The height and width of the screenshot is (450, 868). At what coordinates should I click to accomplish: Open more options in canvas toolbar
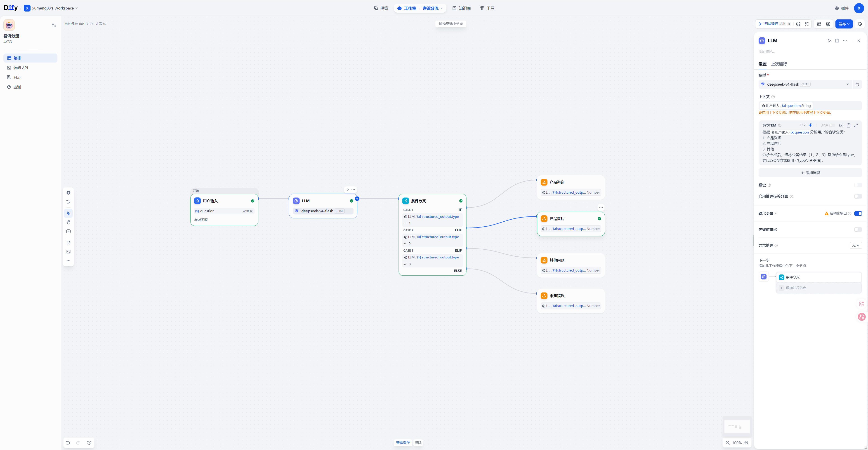tap(68, 261)
